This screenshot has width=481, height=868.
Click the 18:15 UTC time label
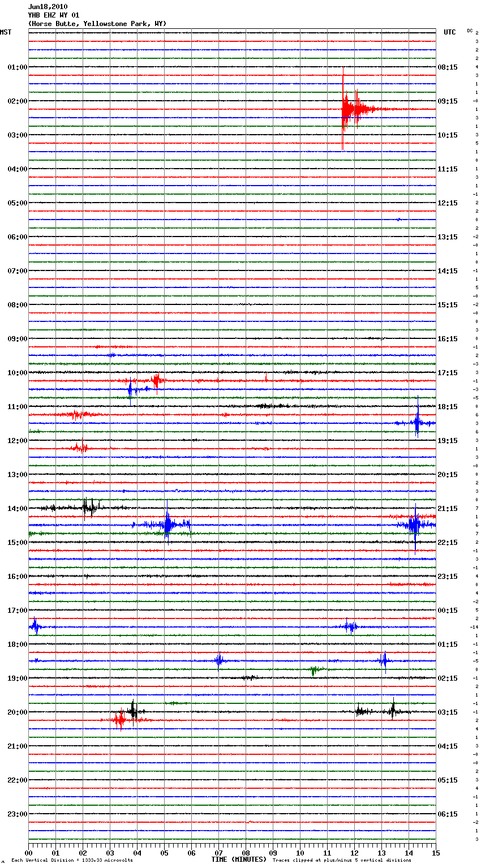point(448,407)
